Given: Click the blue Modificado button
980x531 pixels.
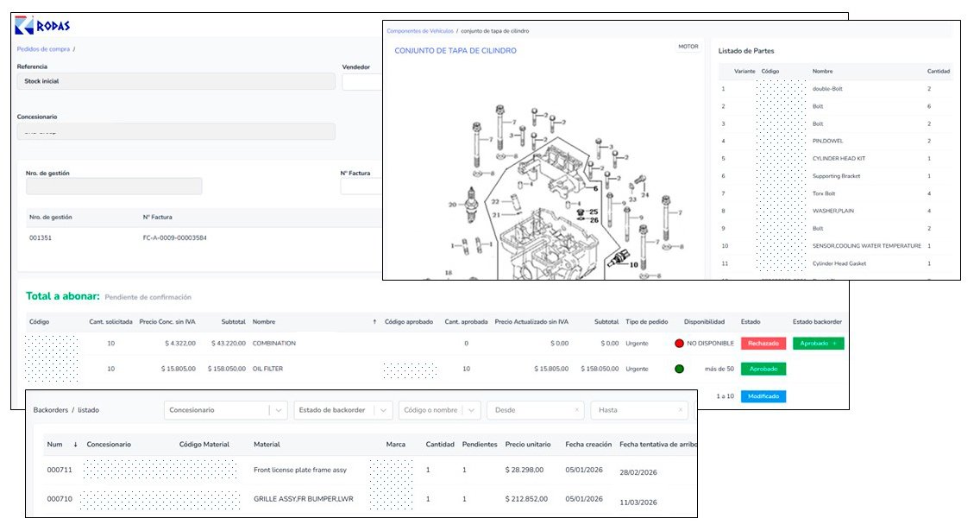Looking at the screenshot, I should 763,396.
